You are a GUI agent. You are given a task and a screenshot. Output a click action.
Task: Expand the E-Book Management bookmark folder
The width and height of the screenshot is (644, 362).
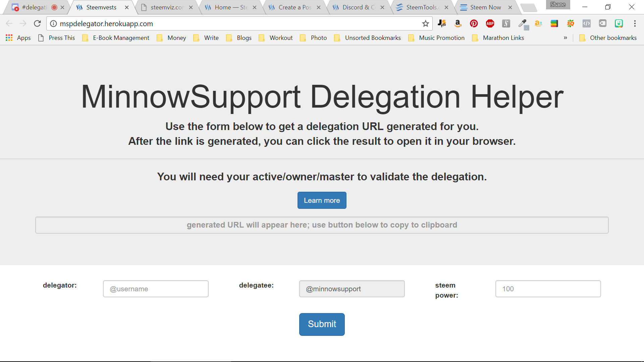(116, 38)
